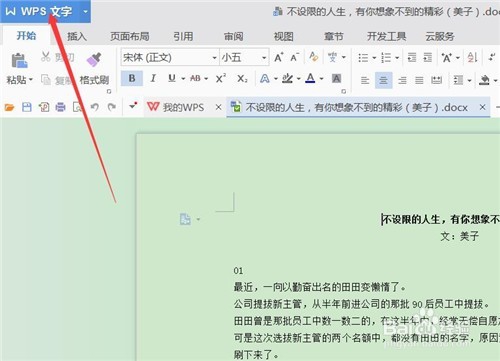Click the 宋体 (正文) font name field

coord(165,57)
